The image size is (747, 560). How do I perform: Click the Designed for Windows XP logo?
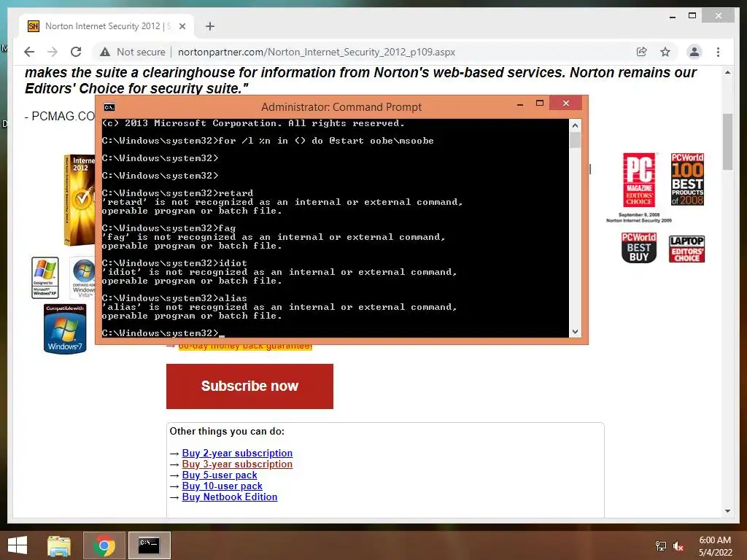(45, 278)
